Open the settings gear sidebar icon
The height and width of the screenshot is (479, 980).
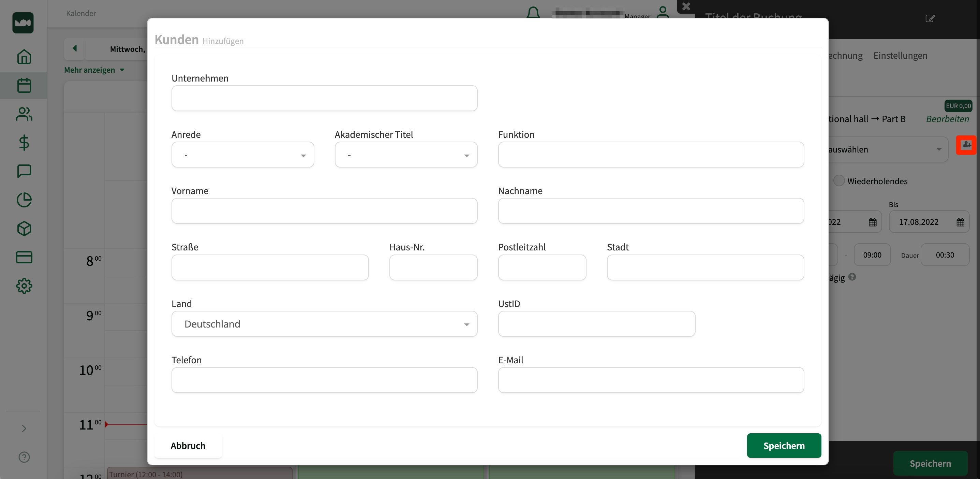(x=24, y=286)
